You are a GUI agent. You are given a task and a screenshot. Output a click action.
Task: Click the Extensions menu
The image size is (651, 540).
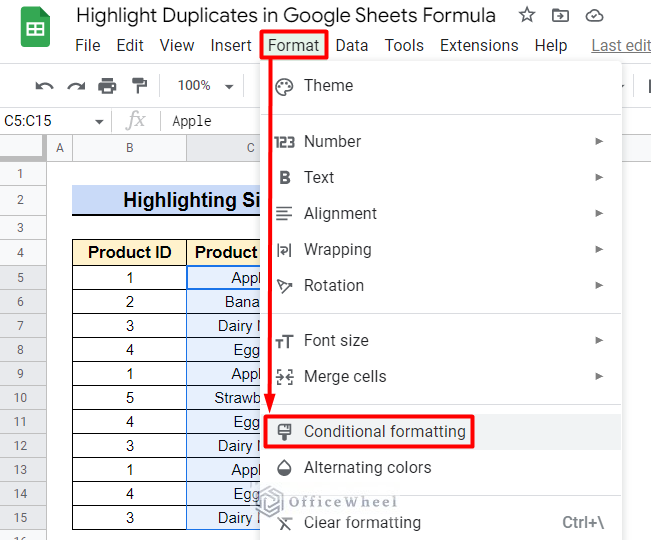pos(479,45)
